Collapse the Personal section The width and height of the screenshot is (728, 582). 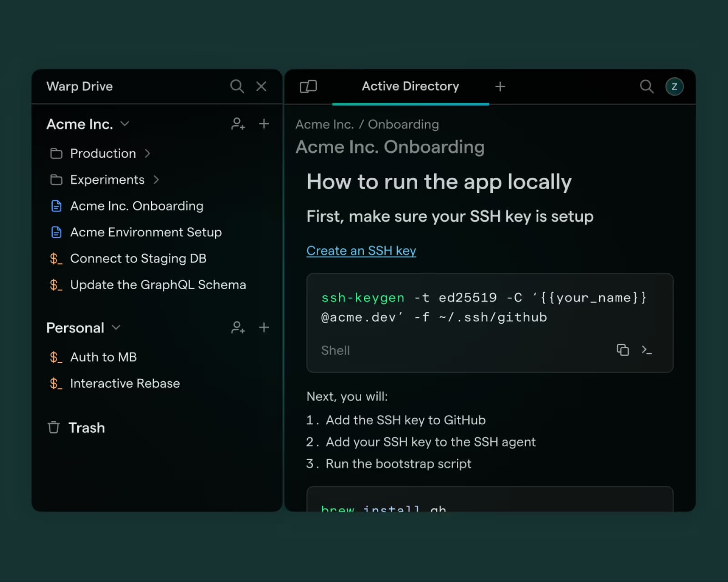(116, 327)
